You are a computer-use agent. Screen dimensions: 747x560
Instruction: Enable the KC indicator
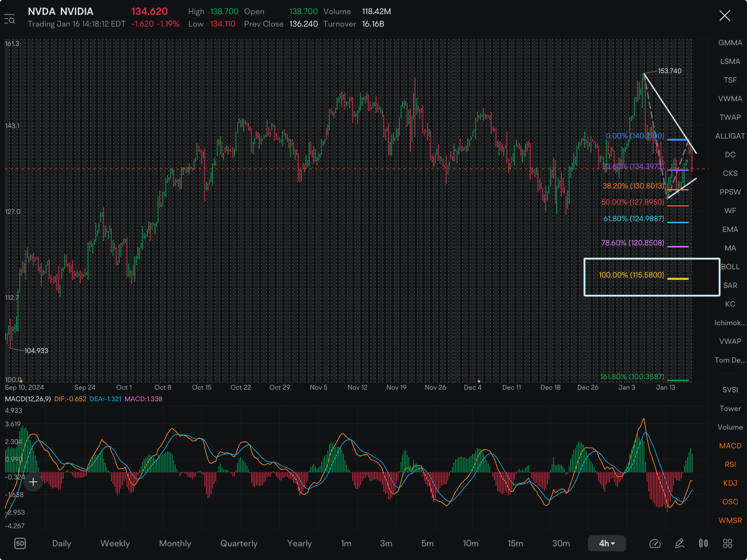[730, 304]
